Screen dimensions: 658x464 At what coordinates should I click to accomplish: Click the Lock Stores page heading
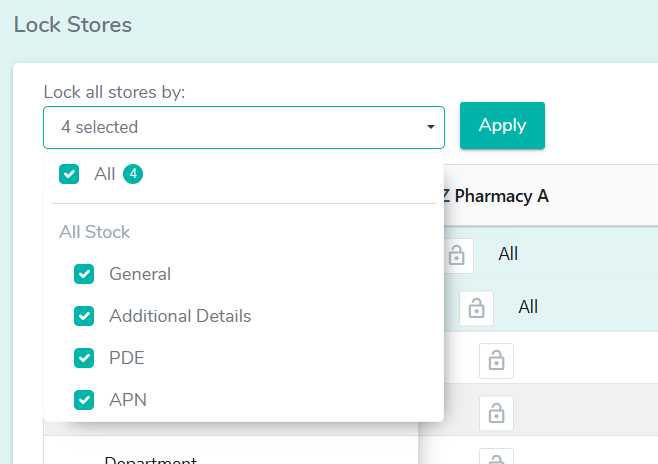(x=73, y=24)
